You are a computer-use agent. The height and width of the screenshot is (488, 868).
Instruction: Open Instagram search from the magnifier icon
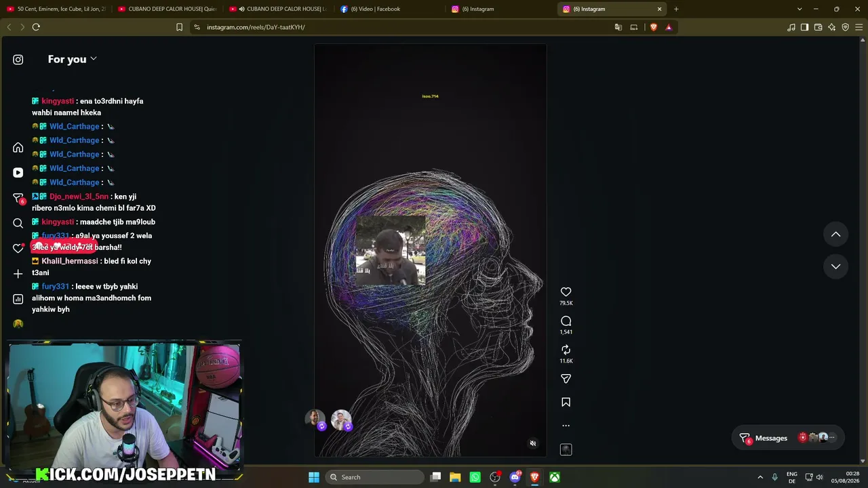coord(18,223)
